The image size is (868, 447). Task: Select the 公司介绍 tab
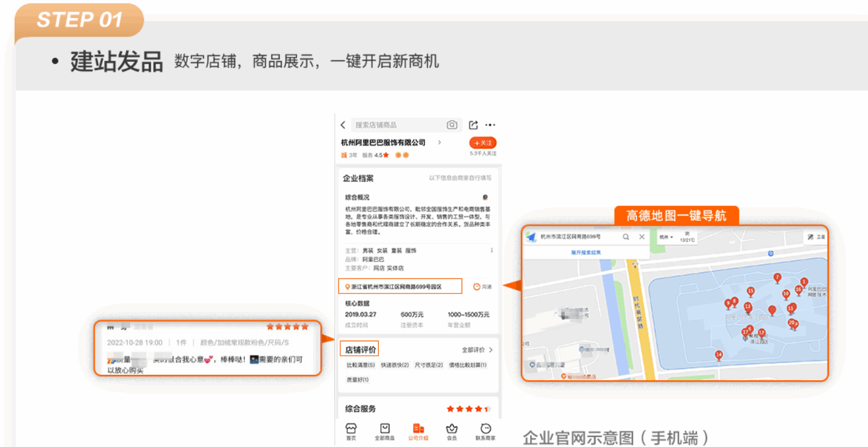point(418,432)
